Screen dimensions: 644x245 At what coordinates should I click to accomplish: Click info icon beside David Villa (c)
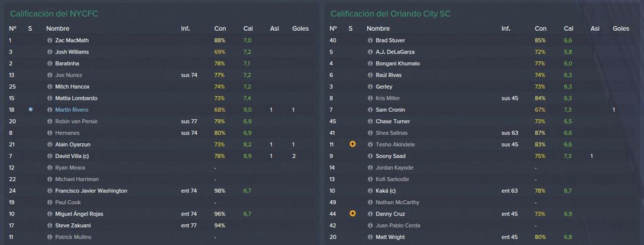(x=50, y=156)
